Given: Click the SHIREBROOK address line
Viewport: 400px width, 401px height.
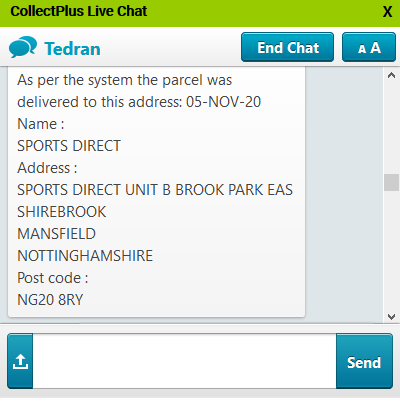Looking at the screenshot, I should click(62, 212).
